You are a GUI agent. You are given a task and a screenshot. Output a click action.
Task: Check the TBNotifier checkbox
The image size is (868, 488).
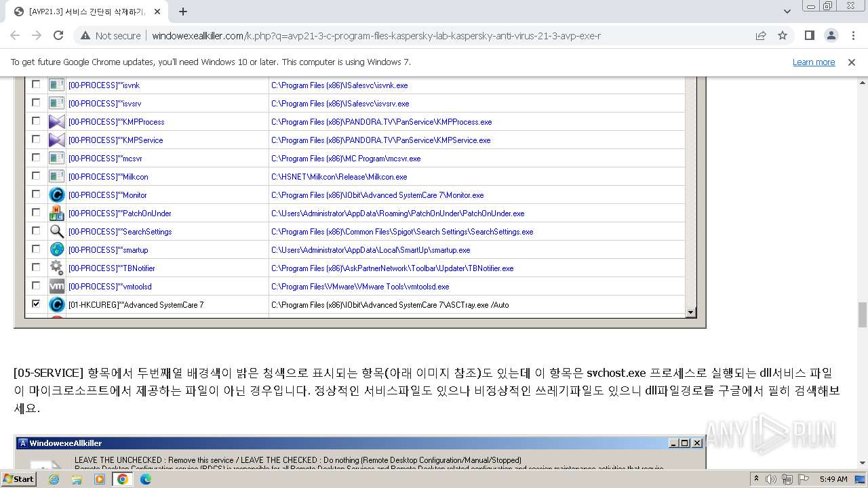(x=36, y=268)
